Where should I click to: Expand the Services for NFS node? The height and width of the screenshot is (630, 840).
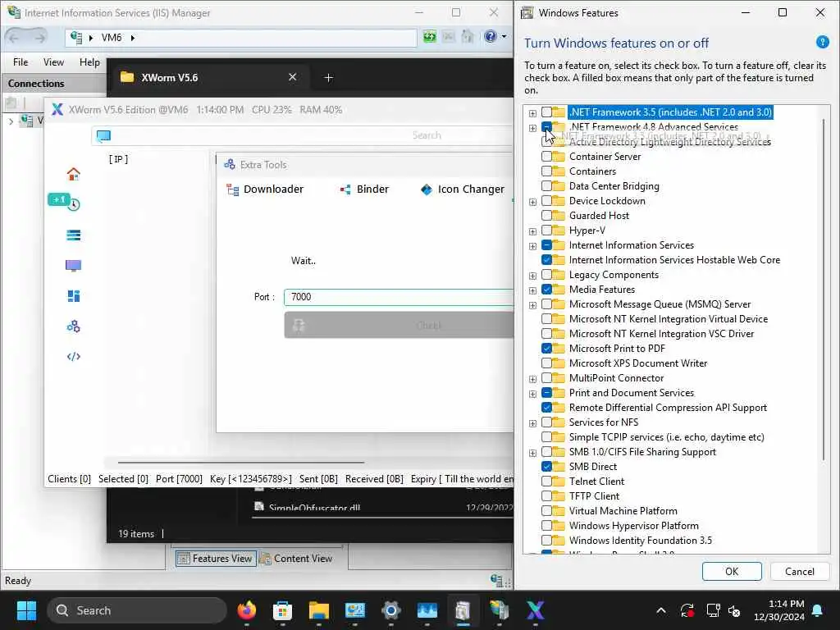click(532, 423)
